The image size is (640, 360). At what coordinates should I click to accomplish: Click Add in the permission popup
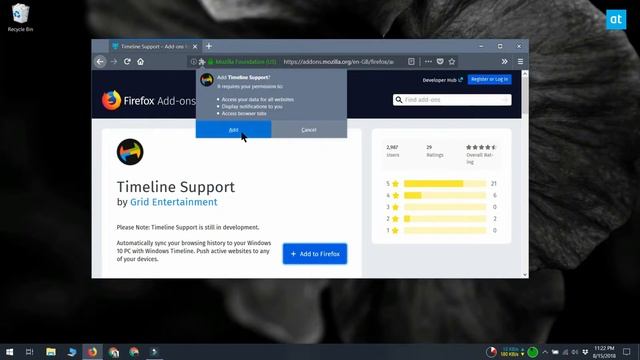pyautogui.click(x=233, y=129)
